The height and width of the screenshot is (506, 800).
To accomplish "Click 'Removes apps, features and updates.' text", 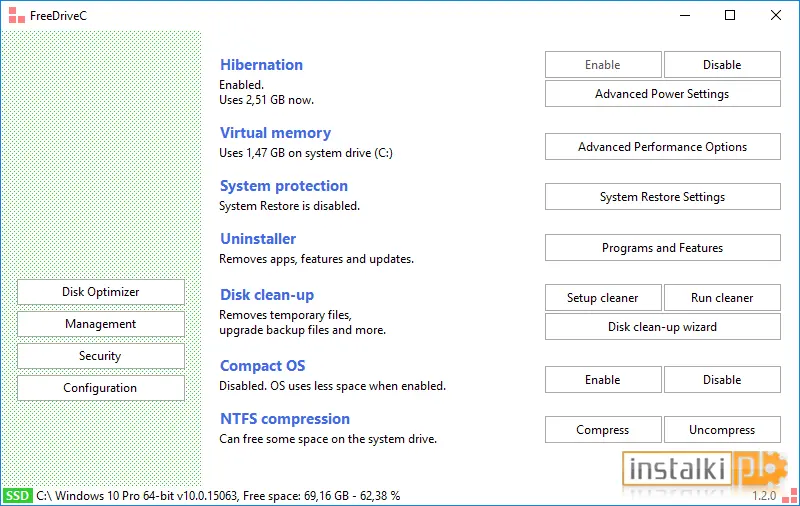I will pos(316,259).
